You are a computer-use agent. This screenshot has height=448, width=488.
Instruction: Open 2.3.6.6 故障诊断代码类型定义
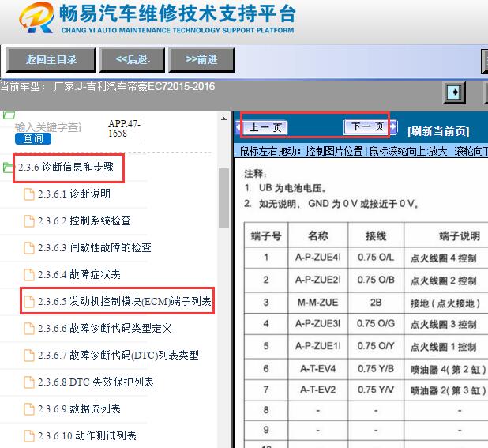click(x=104, y=328)
